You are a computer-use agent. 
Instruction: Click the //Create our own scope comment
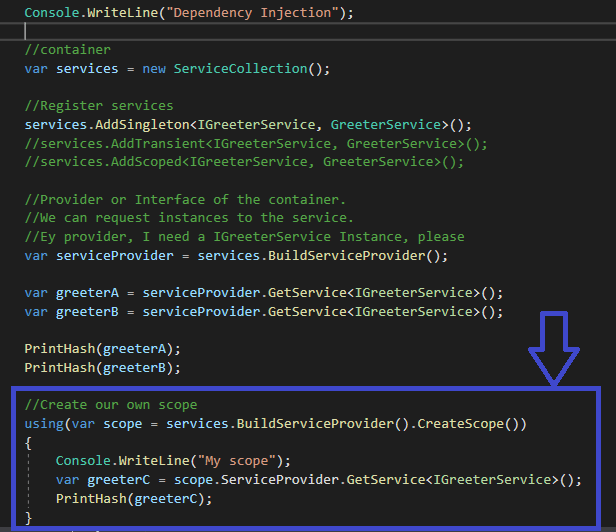pyautogui.click(x=111, y=405)
